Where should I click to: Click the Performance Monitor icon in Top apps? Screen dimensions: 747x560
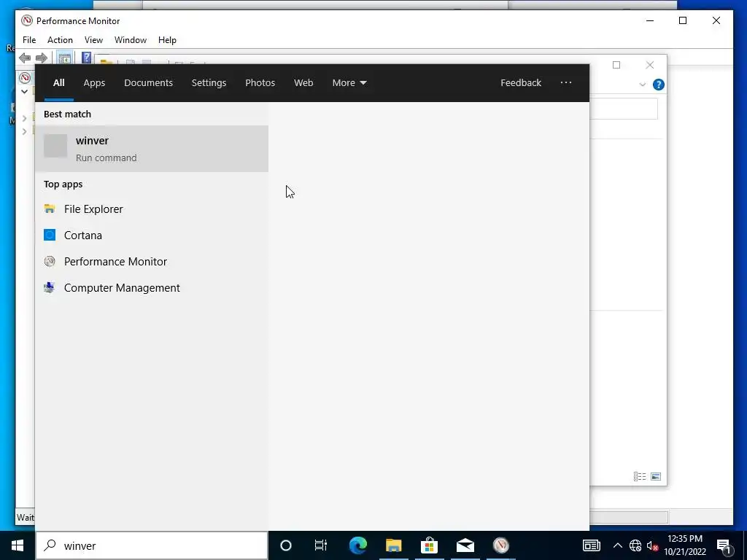pos(50,261)
